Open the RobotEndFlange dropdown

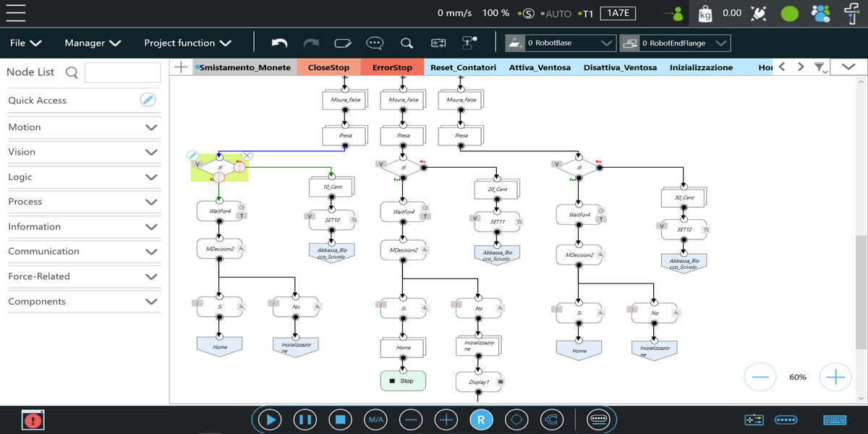tap(676, 43)
